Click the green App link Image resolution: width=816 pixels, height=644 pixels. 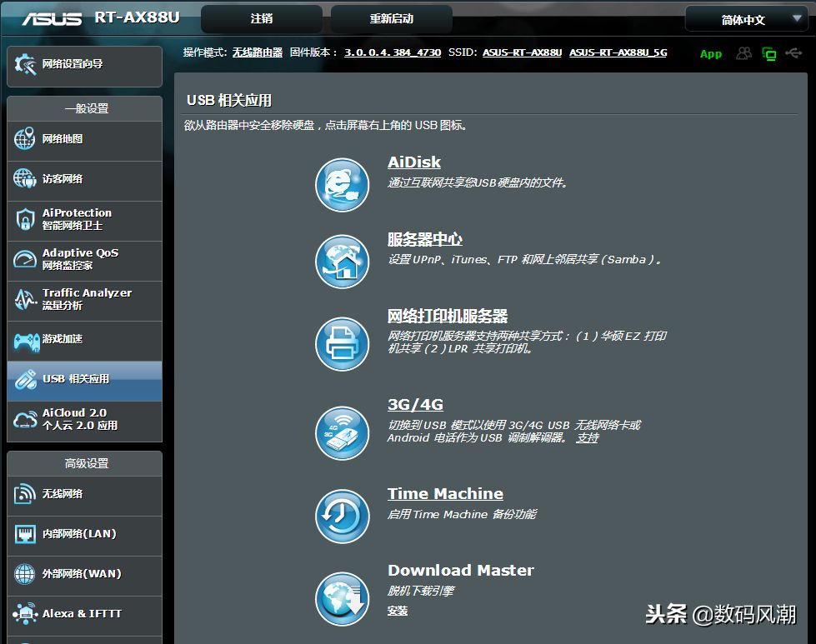(x=711, y=54)
